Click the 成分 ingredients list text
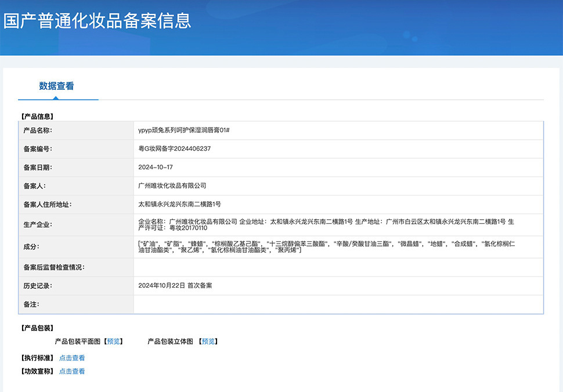 [x=327, y=247]
